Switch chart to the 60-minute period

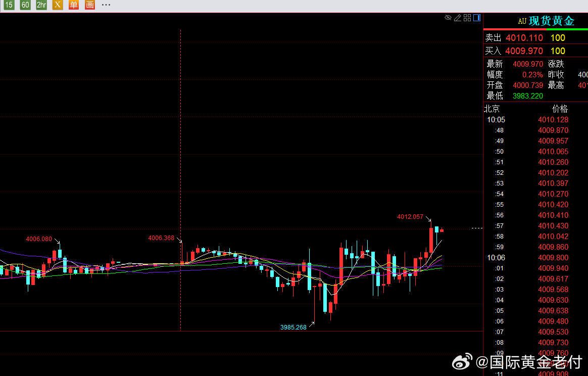click(25, 5)
